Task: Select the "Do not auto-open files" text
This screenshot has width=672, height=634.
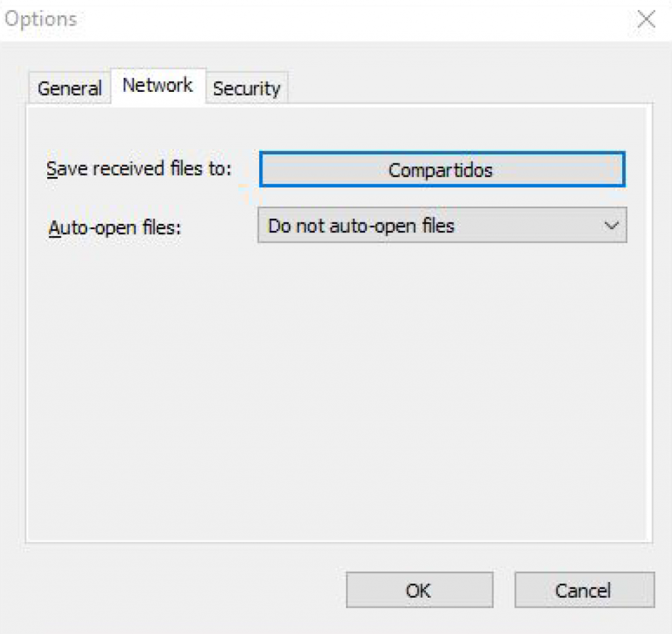Action: tap(361, 226)
